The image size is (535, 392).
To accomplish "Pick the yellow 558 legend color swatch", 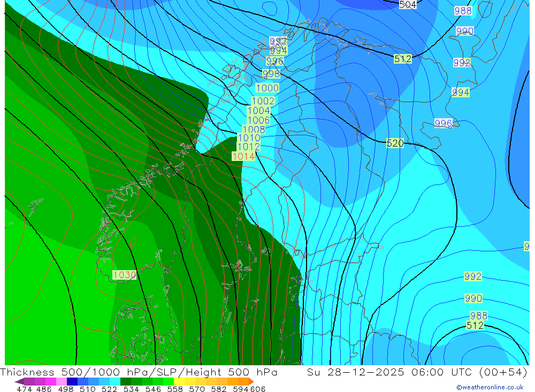I will tap(179, 381).
